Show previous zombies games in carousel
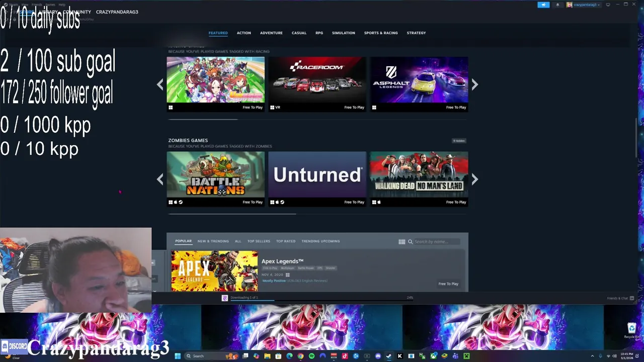Screen dimensions: 644x362 click(x=160, y=179)
